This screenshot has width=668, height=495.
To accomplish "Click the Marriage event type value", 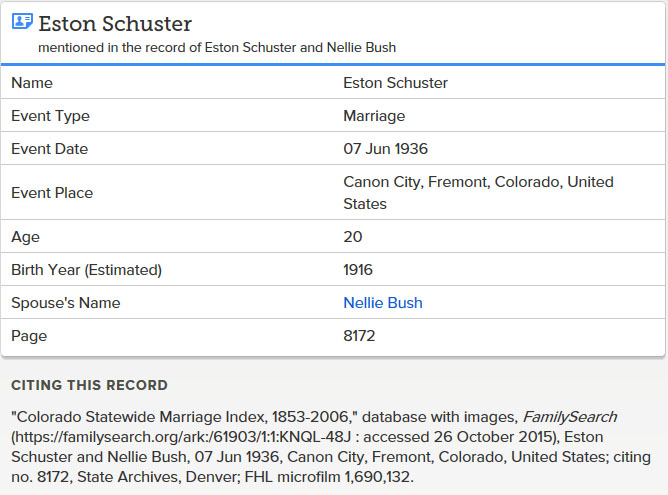I will (x=374, y=116).
